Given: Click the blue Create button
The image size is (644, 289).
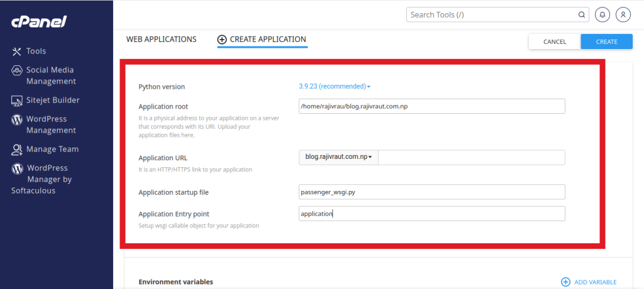Looking at the screenshot, I should point(607,41).
